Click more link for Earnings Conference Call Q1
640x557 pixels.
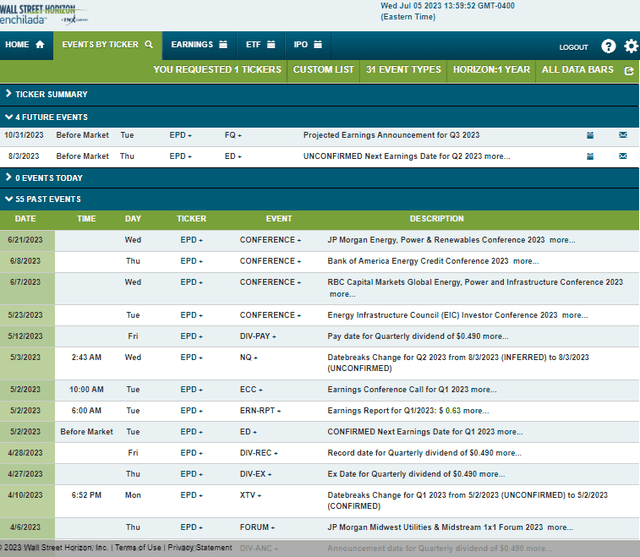point(484,390)
